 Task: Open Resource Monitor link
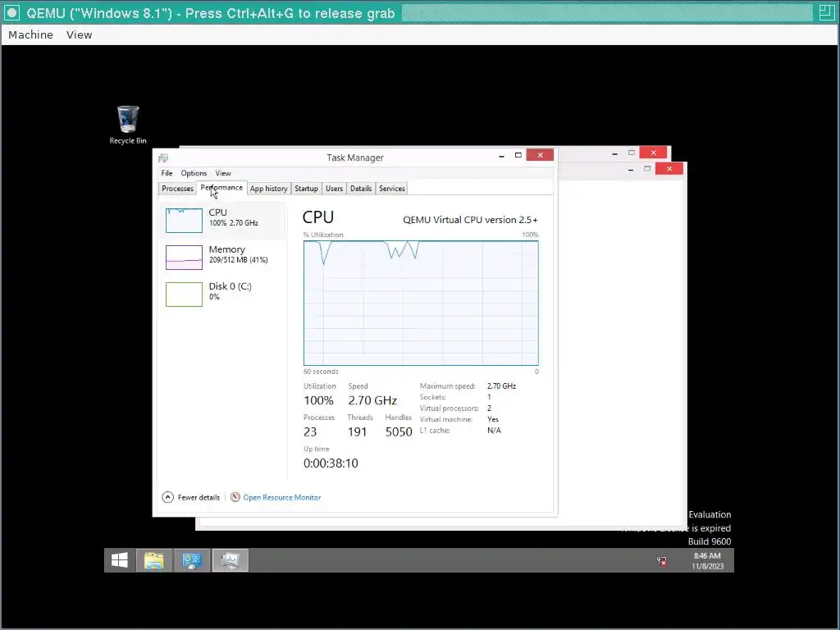[x=282, y=497]
